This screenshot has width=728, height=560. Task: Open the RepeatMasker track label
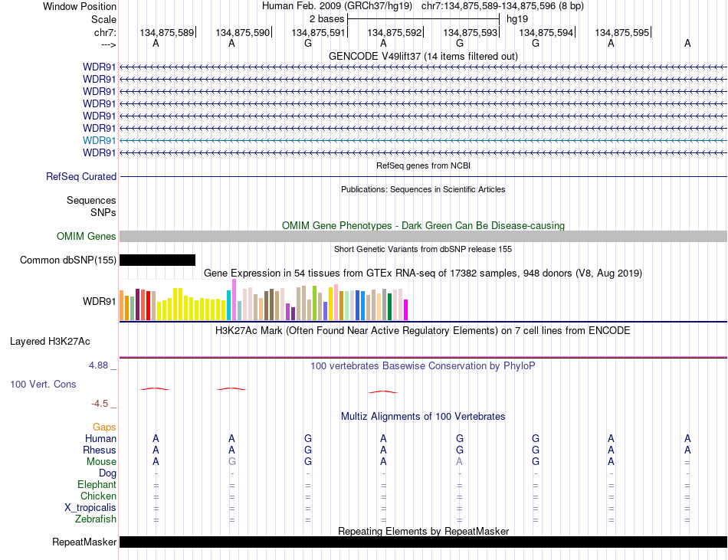pyautogui.click(x=84, y=542)
